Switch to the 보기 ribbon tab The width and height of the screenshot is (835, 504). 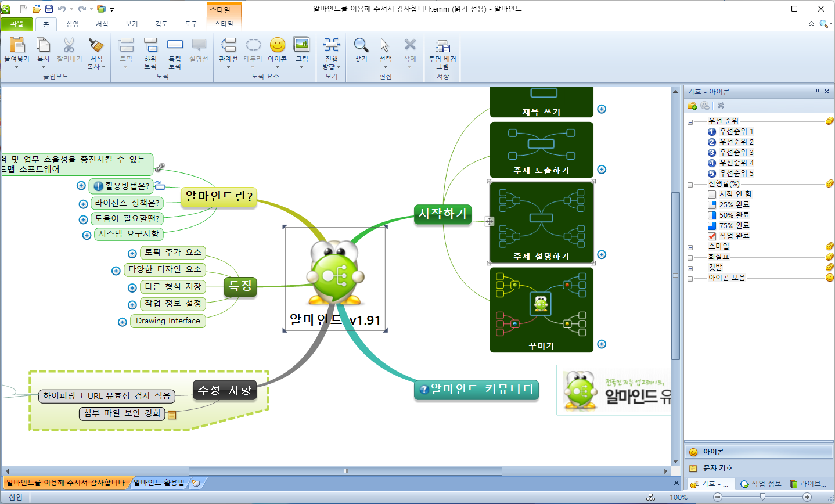pyautogui.click(x=132, y=24)
